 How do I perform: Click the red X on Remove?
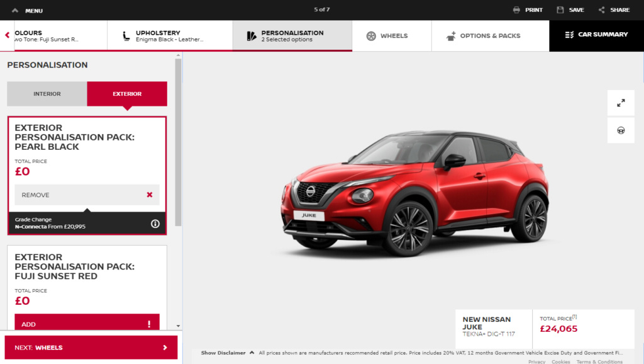150,195
